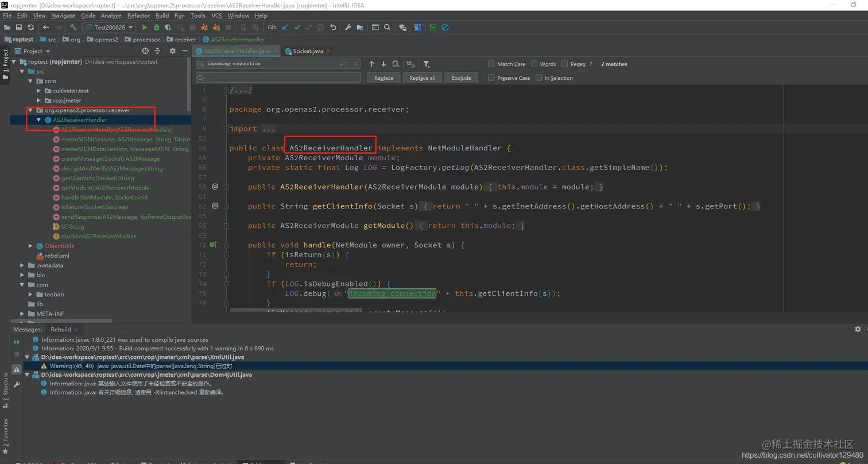Expand the META-INF folder

pos(22,314)
